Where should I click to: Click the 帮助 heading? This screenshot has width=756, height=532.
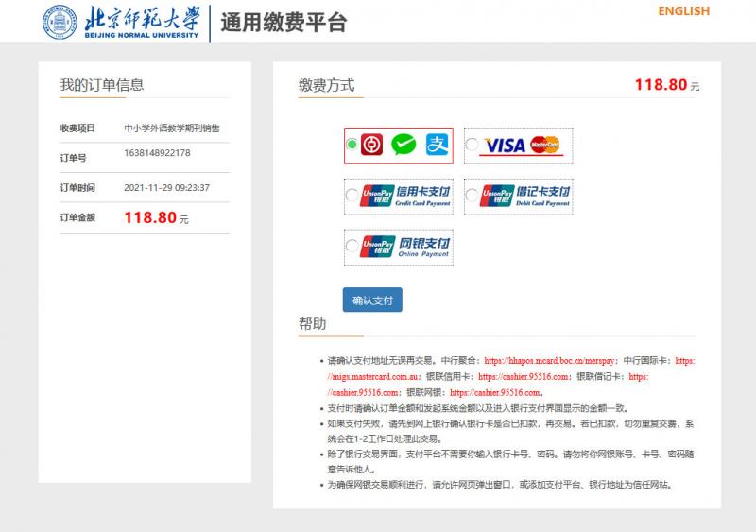click(x=313, y=323)
